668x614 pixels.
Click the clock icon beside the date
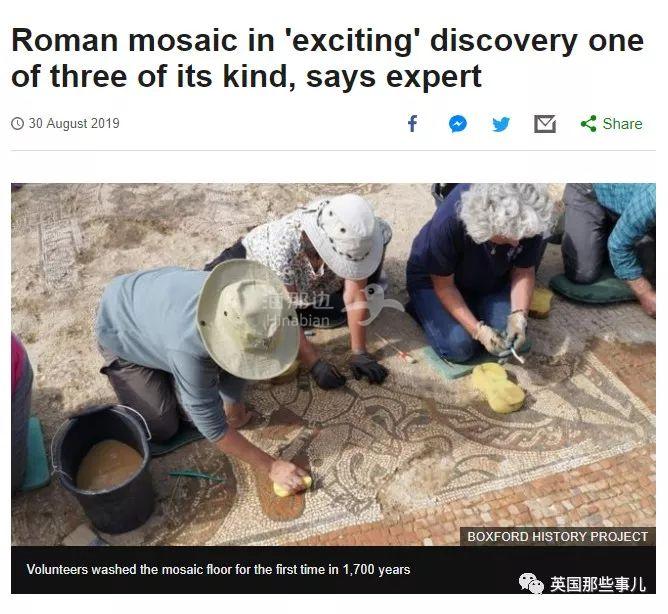click(17, 124)
